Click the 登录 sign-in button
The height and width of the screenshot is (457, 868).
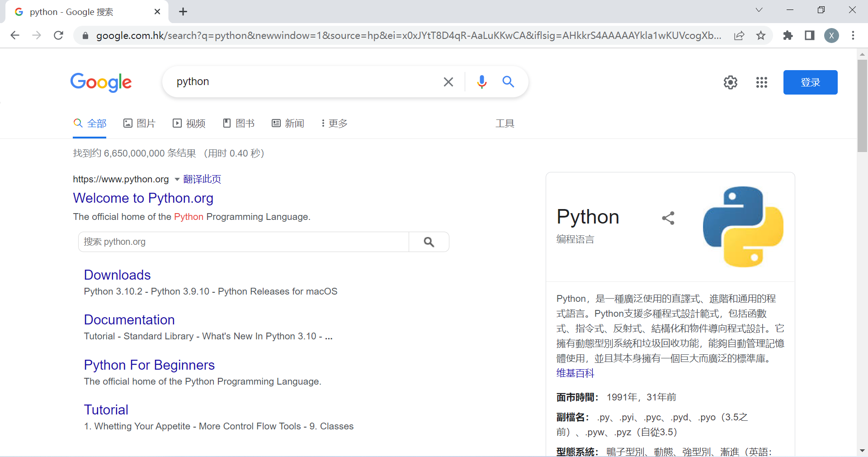pos(811,82)
